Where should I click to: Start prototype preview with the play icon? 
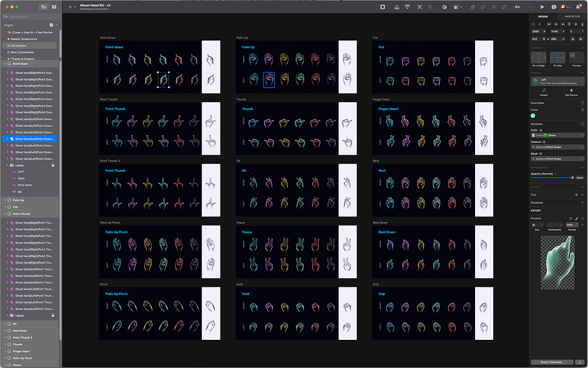pos(542,6)
